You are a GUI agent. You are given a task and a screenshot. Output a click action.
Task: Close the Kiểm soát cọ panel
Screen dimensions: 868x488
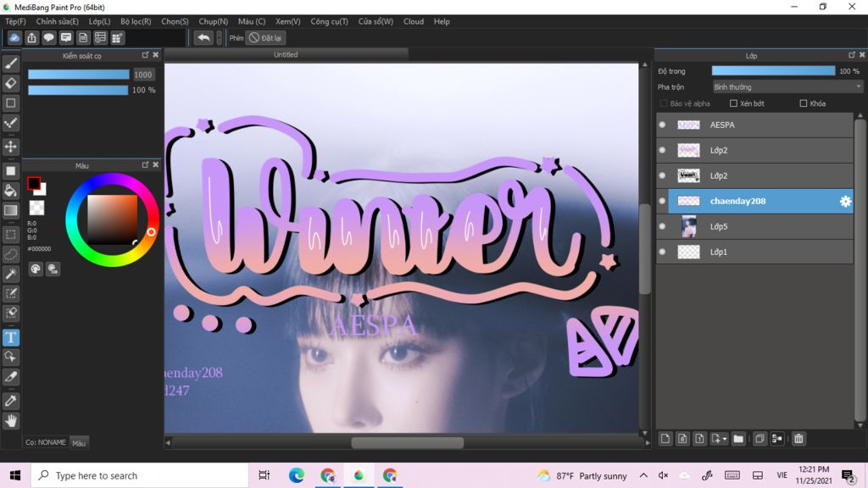[156, 55]
